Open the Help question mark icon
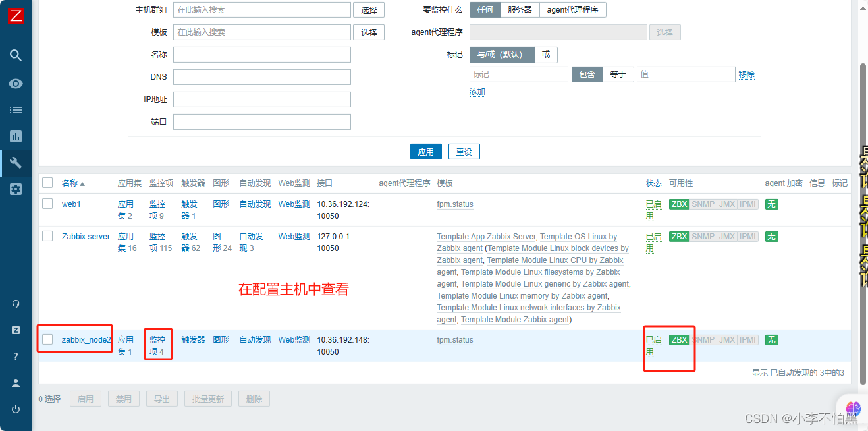This screenshot has height=431, width=868. point(16,357)
